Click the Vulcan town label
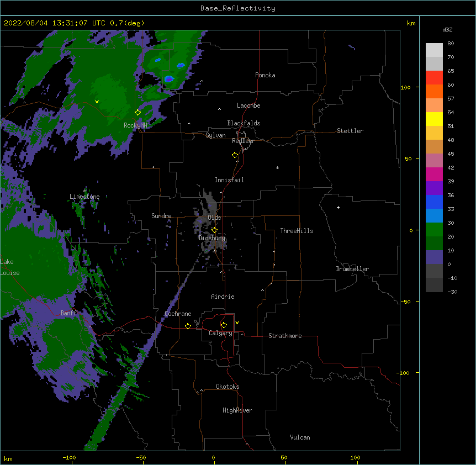Screen dimensions: 476x465 click(300, 437)
